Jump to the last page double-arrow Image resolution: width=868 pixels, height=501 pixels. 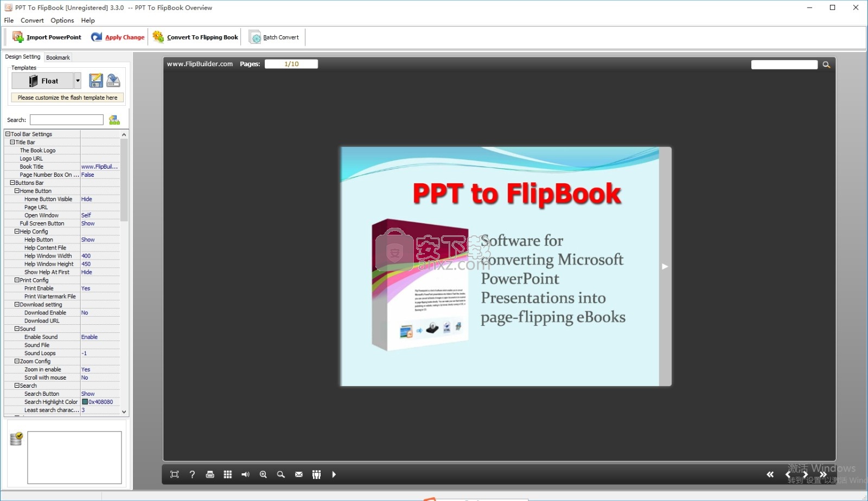click(x=823, y=474)
